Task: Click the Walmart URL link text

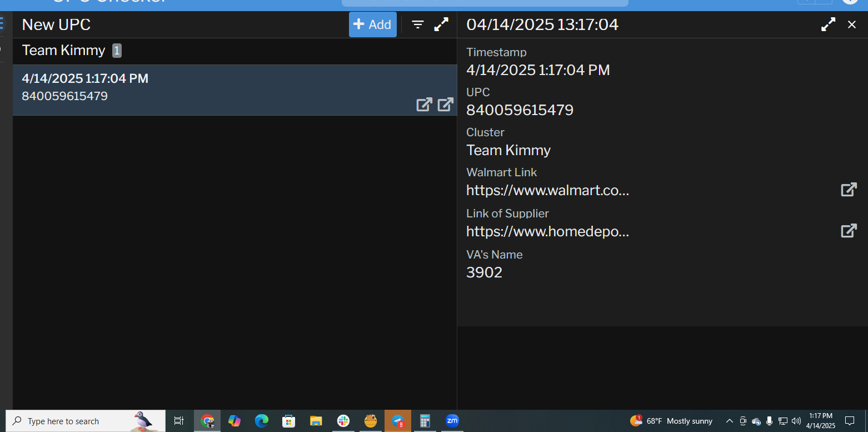Action: click(x=547, y=191)
